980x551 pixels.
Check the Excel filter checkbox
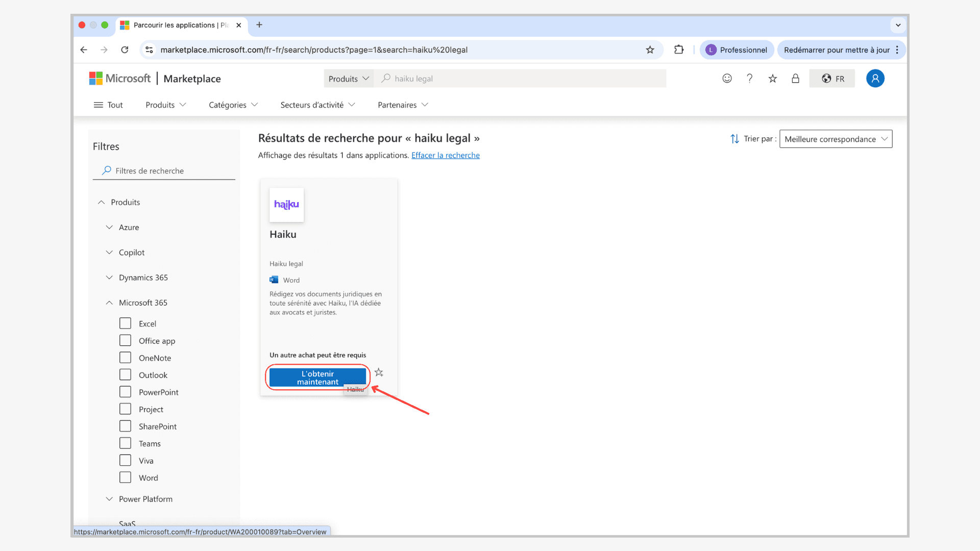click(125, 323)
